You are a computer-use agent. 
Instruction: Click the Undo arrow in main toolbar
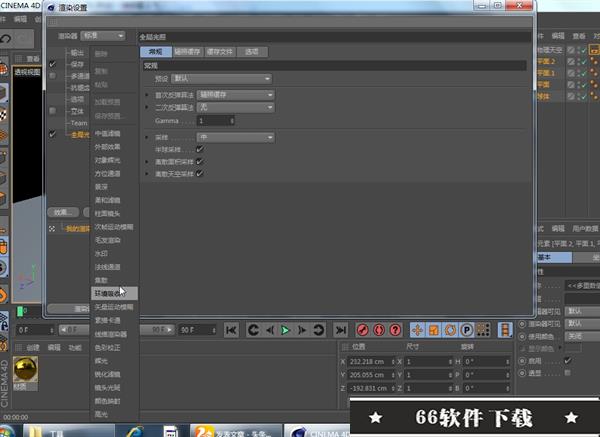(x=6, y=39)
